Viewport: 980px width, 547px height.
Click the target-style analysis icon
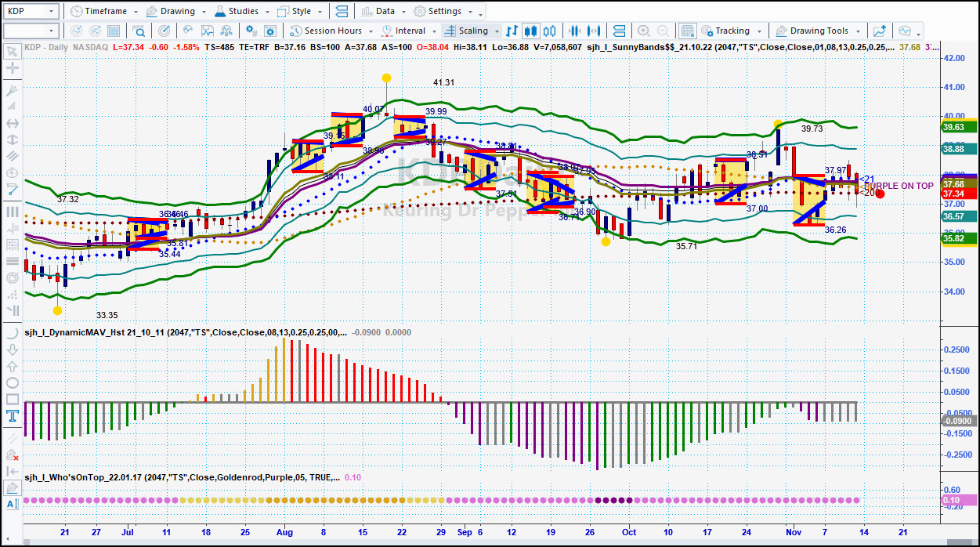click(165, 31)
